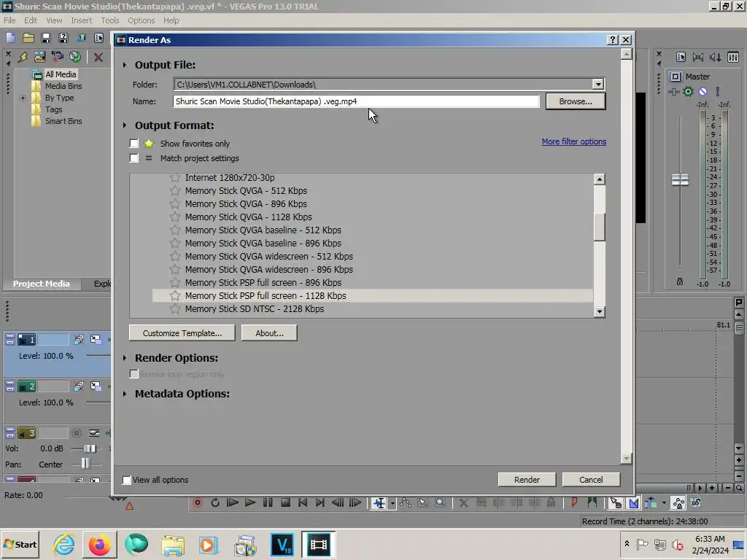The image size is (747, 560).
Task: Open More filter options link
Action: pyautogui.click(x=573, y=141)
